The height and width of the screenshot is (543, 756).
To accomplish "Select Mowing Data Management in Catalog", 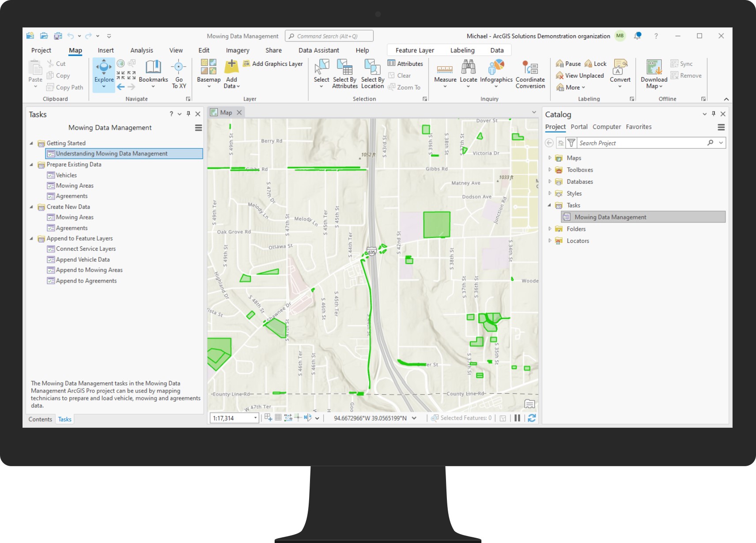I will click(x=643, y=217).
